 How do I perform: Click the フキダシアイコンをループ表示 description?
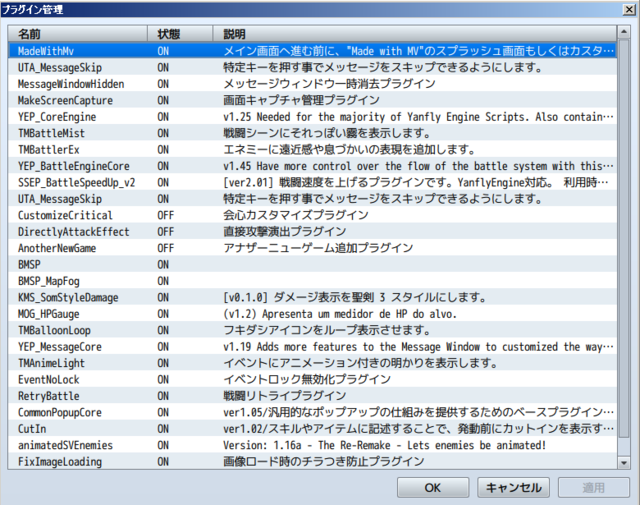[x=327, y=330]
